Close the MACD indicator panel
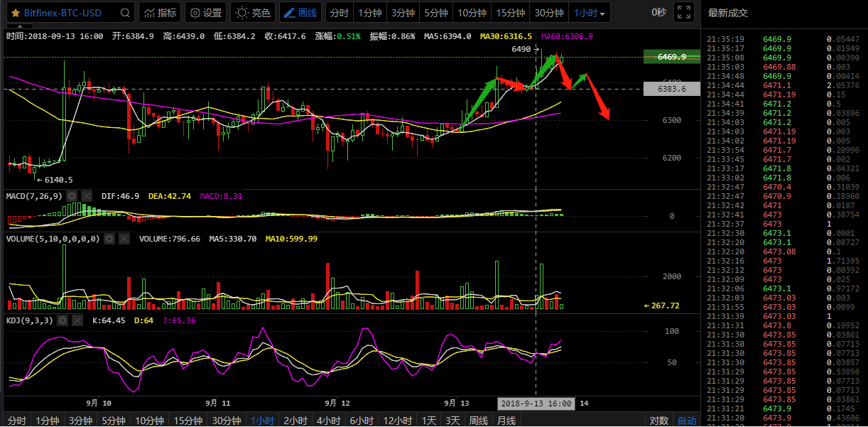 (x=86, y=195)
